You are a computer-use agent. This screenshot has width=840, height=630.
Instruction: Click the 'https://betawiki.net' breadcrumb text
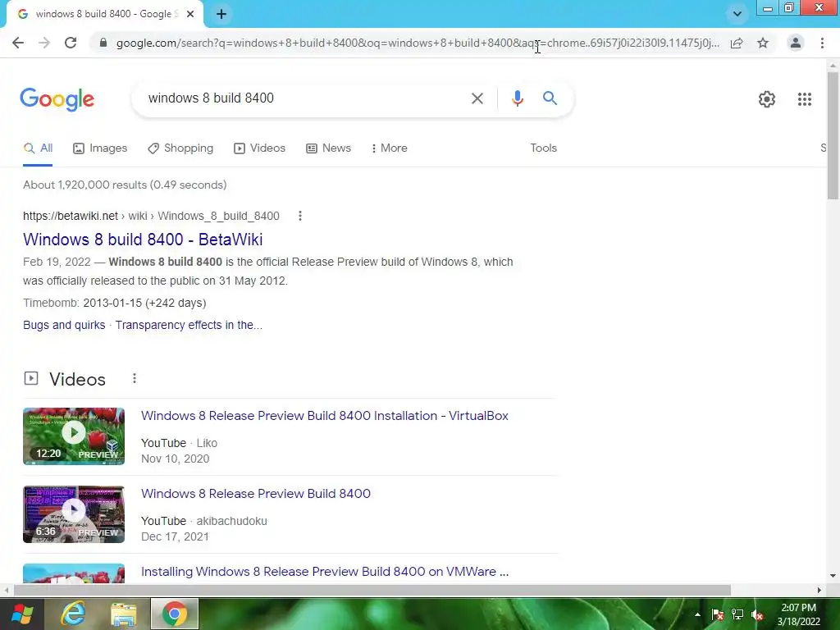[71, 216]
